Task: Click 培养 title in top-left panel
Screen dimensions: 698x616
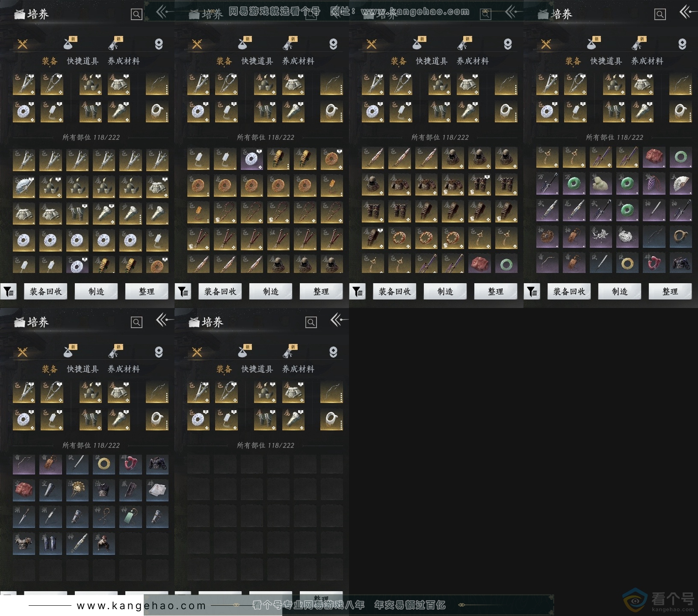Action: click(x=38, y=14)
